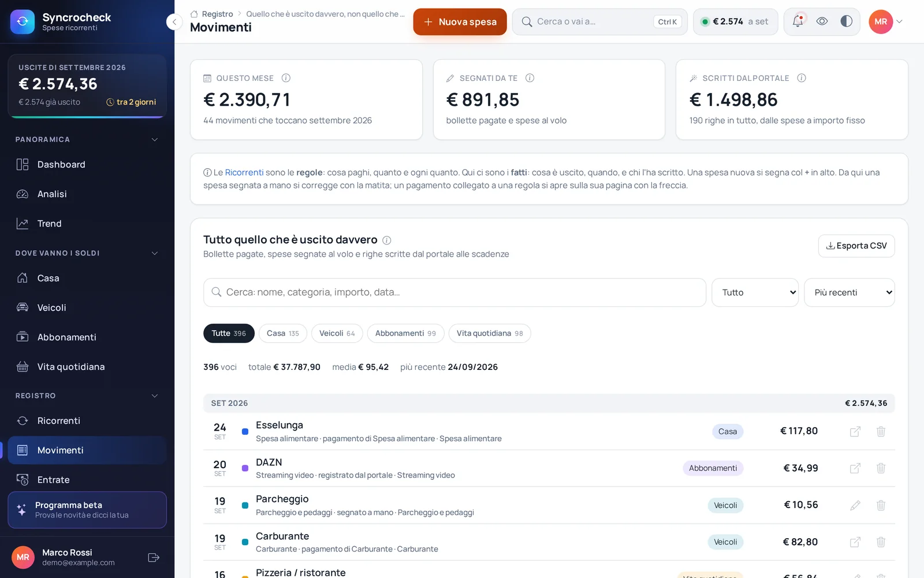This screenshot has width=924, height=578.
Task: Edit the Parcheggio entry with the pencil
Action: click(855, 505)
